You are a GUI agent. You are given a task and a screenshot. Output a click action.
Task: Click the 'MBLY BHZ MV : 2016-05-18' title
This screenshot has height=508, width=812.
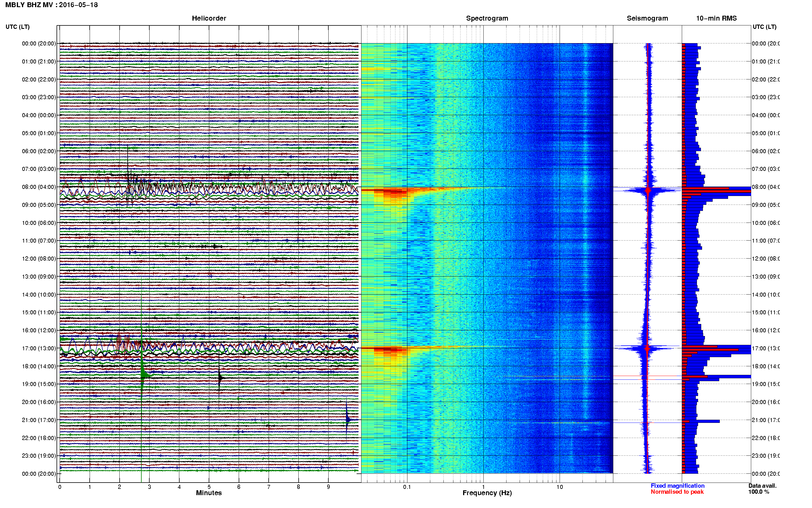(51, 5)
